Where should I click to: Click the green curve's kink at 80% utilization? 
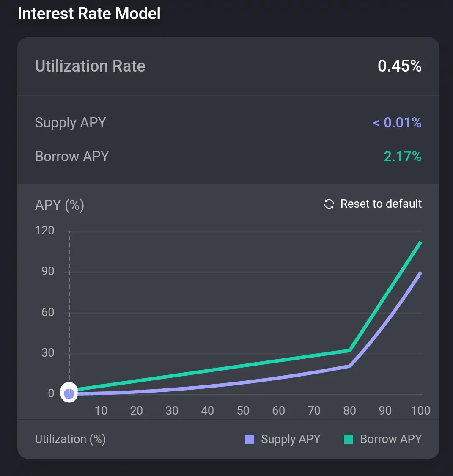(350, 350)
